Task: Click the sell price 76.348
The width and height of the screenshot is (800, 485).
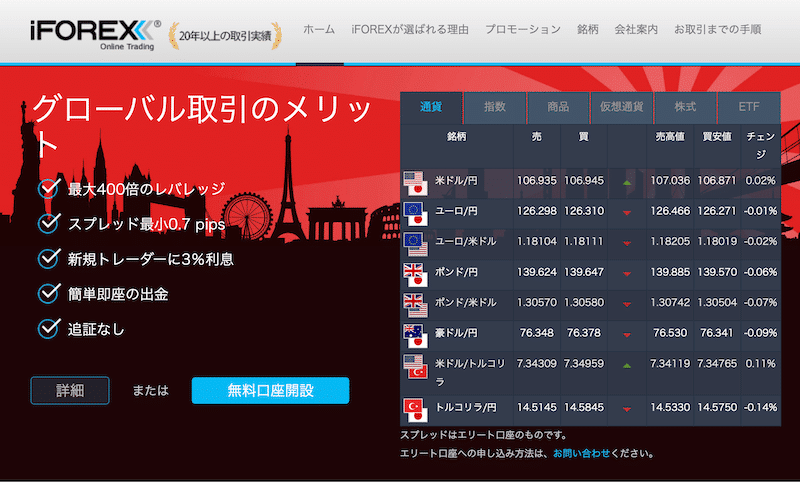Action: point(537,333)
